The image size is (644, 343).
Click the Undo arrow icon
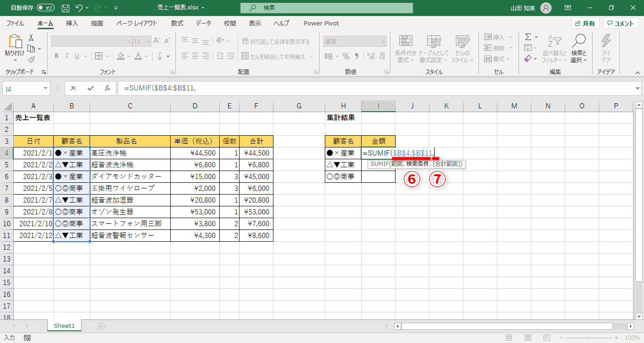(x=79, y=8)
